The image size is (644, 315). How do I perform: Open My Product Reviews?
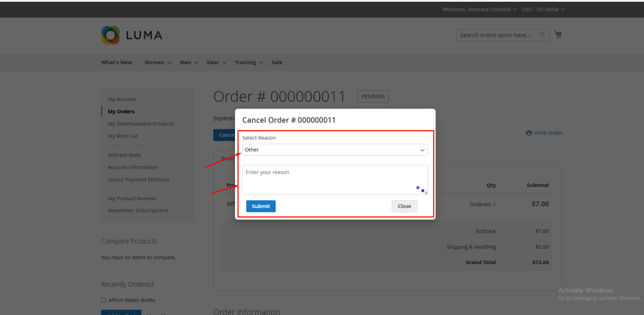tap(132, 198)
